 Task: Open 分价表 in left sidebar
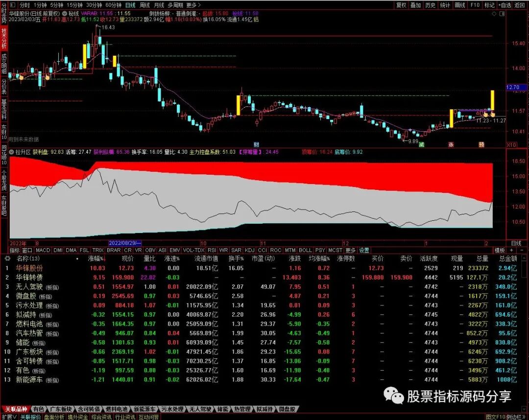[4, 86]
